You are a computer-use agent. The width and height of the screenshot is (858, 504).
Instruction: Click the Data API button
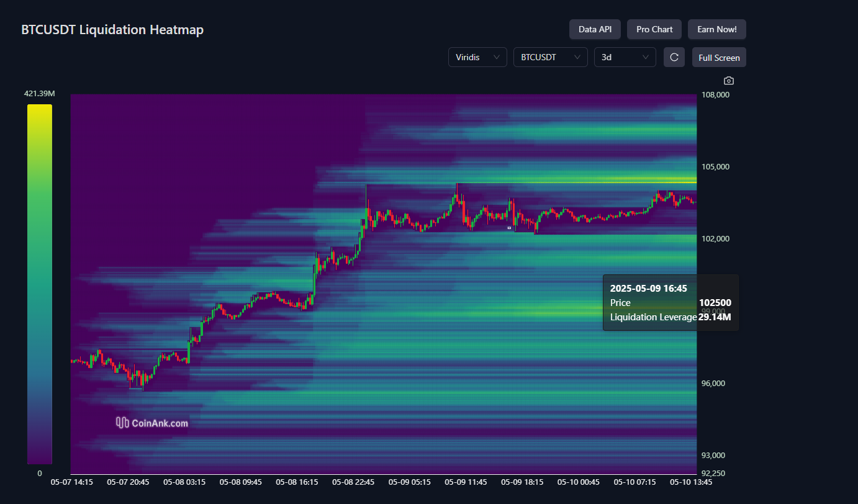(595, 29)
